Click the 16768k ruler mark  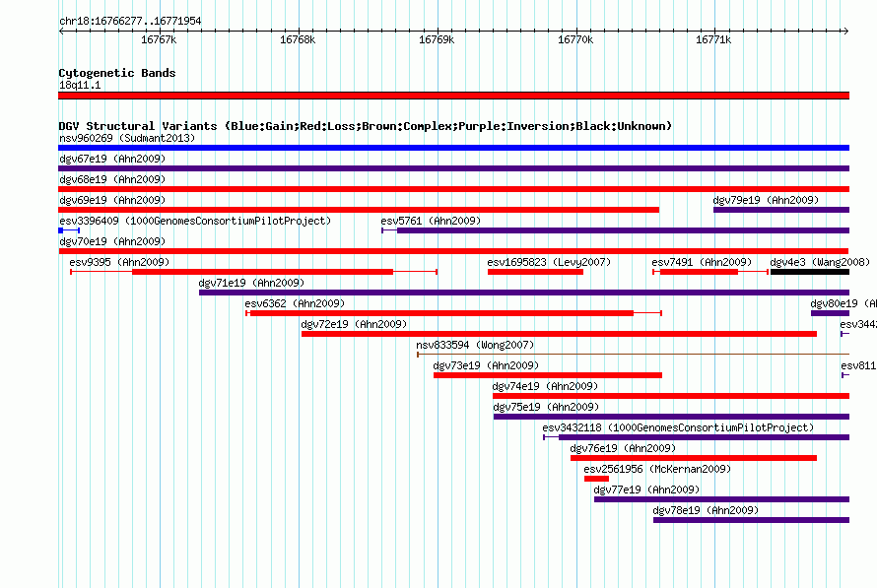pyautogui.click(x=298, y=39)
